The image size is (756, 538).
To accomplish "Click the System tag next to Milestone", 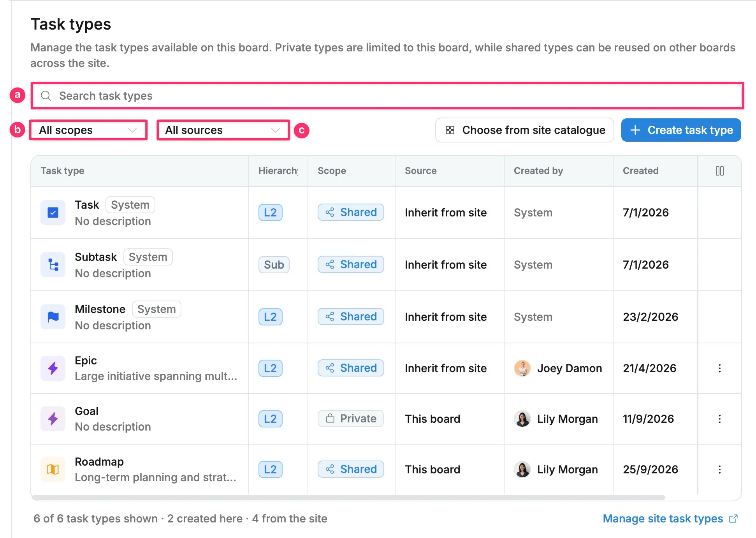I will coord(156,309).
